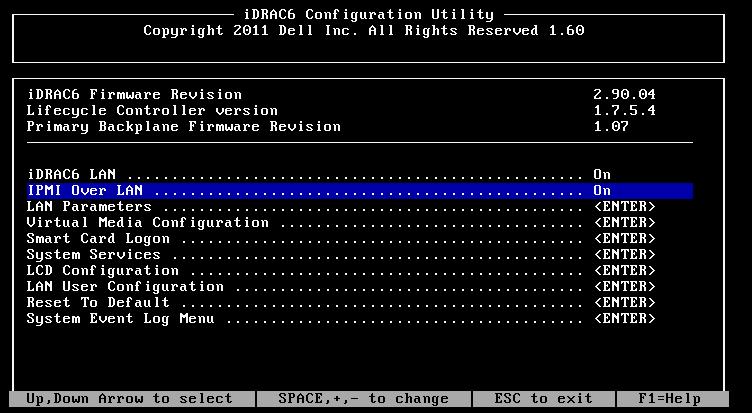Click <ENTER> beside System Event Log Menu

624,319
